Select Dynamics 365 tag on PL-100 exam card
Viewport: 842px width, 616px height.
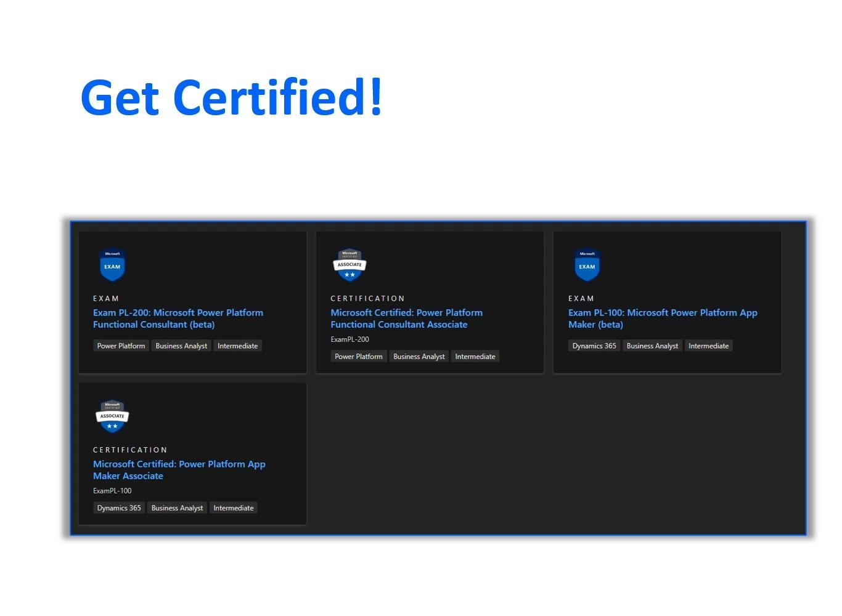[594, 346]
